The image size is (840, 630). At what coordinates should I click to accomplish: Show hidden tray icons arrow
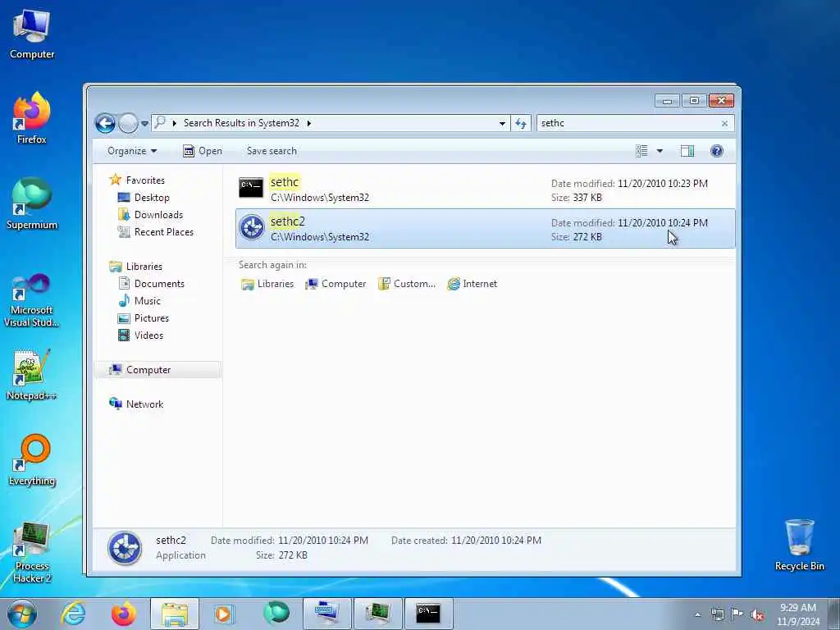click(697, 614)
